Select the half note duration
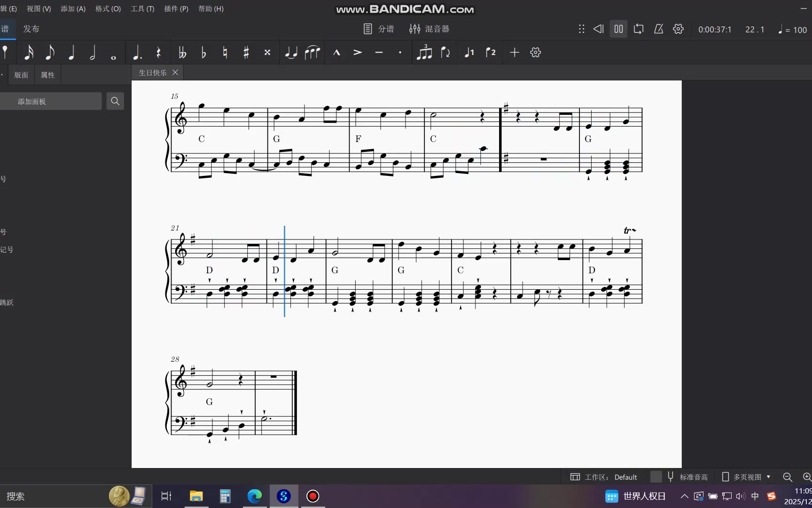The height and width of the screenshot is (508, 812). [x=93, y=53]
